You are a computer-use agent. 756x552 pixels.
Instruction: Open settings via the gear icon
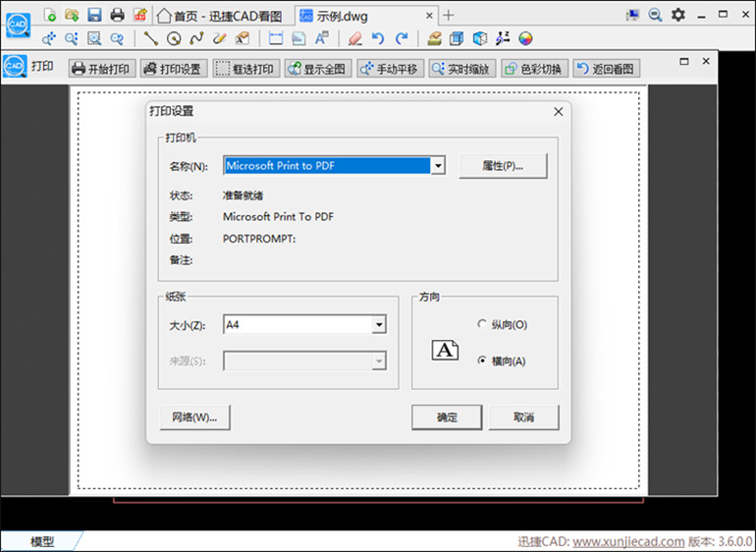coord(678,15)
